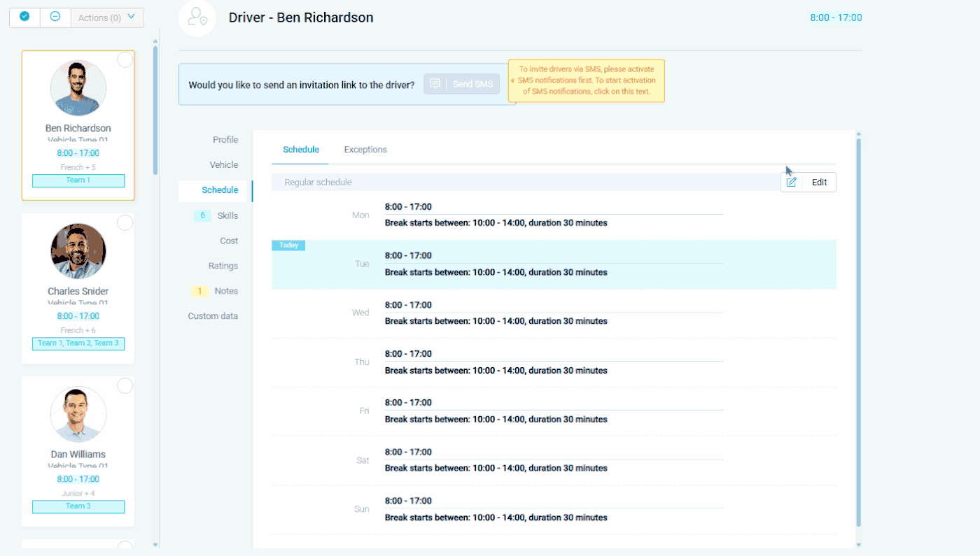Click the Today marker on Tuesday
The width and height of the screenshot is (980, 556).
click(288, 245)
